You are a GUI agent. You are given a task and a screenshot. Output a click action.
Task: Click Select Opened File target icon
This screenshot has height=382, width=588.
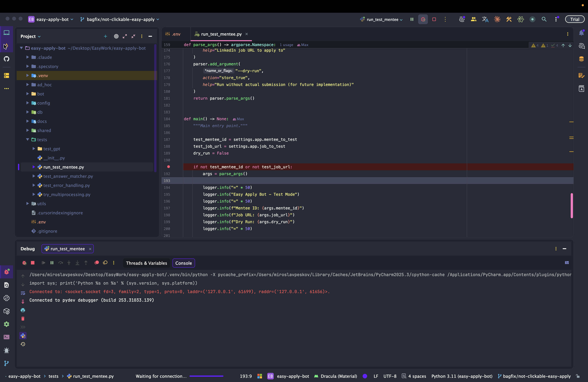point(116,36)
